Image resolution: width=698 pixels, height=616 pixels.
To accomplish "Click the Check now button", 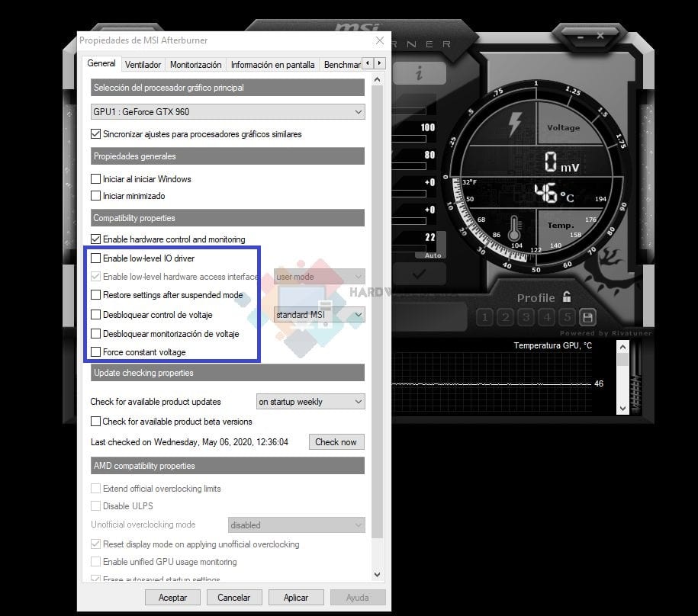I will (336, 441).
